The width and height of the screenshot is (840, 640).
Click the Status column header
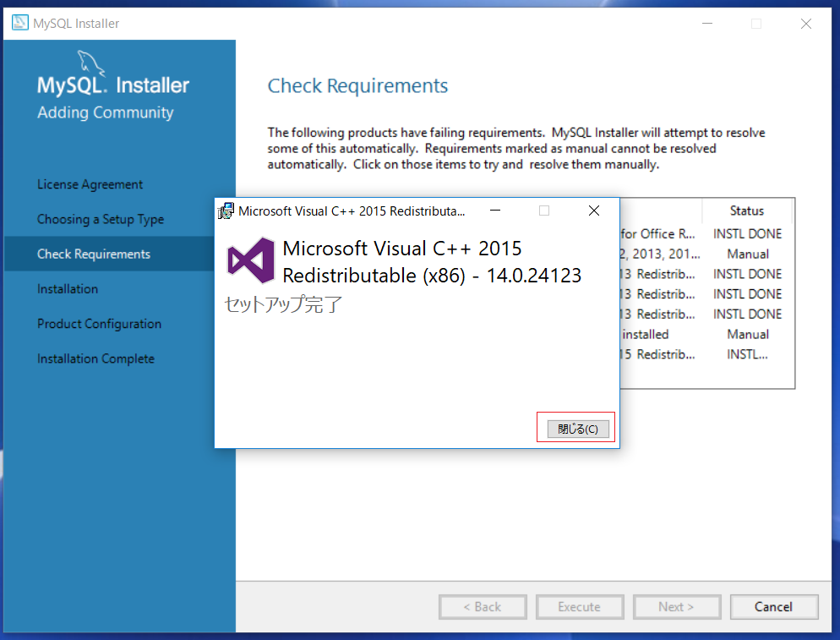click(747, 211)
